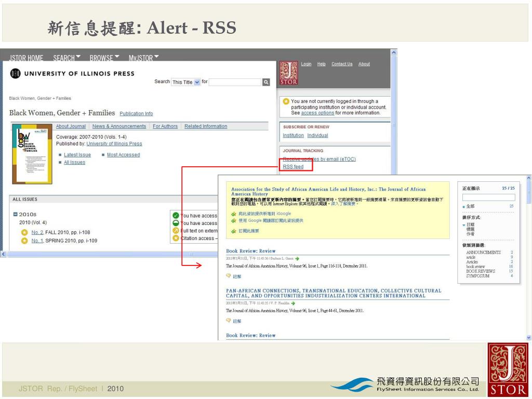Click the JSTOR page scroll-up arrow
The width and height of the screenshot is (532, 399).
point(394,52)
